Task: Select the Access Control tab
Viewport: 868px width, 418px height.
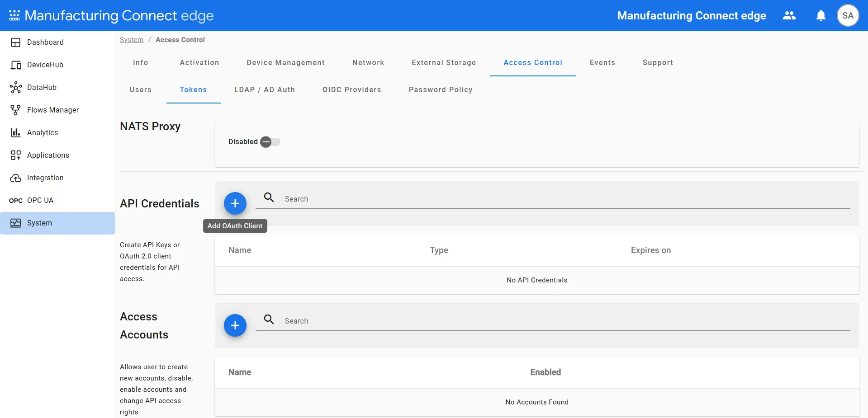Action: [533, 63]
